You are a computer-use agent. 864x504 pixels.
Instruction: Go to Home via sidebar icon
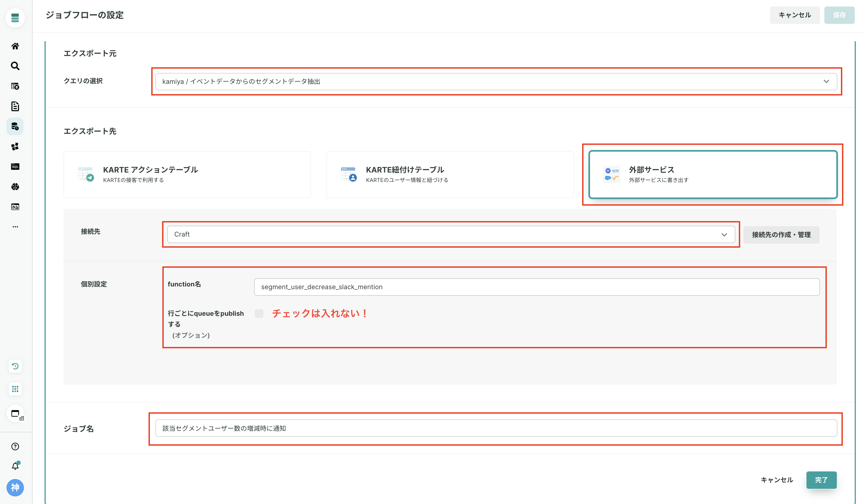[15, 46]
